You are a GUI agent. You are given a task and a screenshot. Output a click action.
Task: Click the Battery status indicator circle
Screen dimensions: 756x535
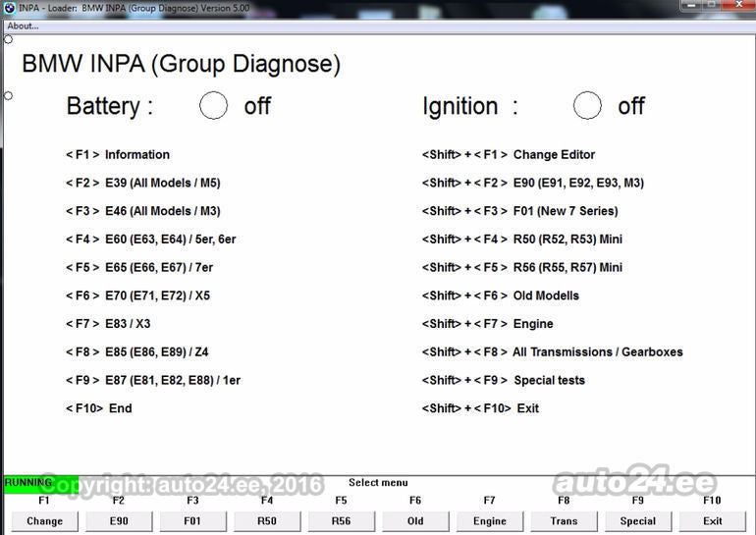point(214,106)
